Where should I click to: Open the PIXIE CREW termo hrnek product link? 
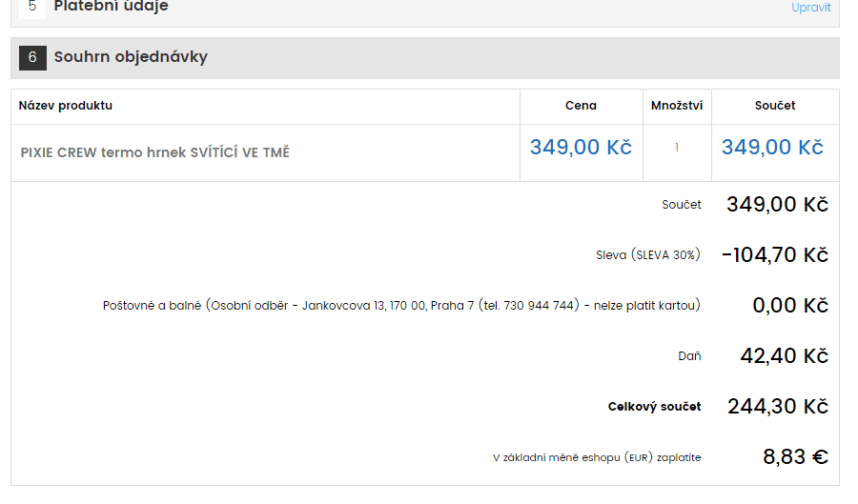coord(154,152)
